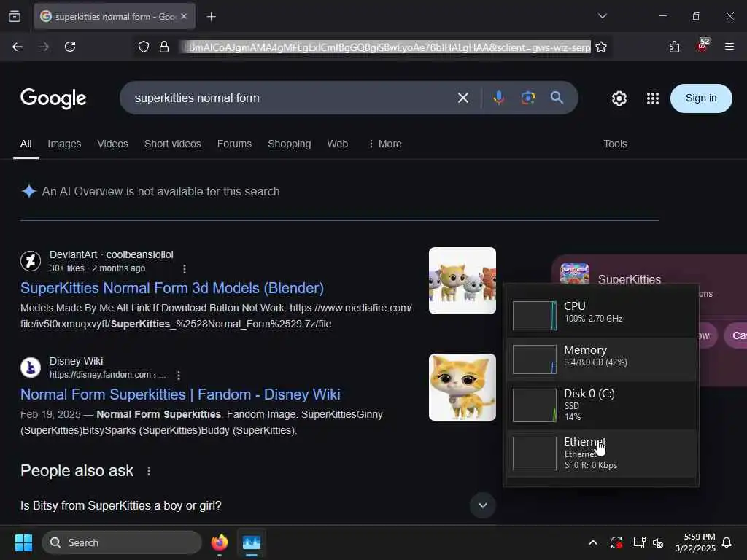The image size is (747, 560).
Task: Click the Disney Wiki site favicon
Action: pyautogui.click(x=31, y=367)
